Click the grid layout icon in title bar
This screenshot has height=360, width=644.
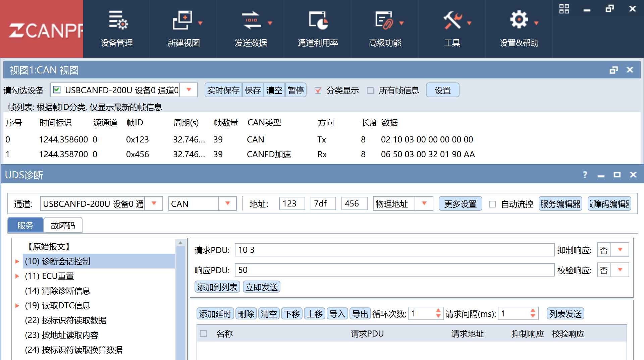[x=564, y=9]
